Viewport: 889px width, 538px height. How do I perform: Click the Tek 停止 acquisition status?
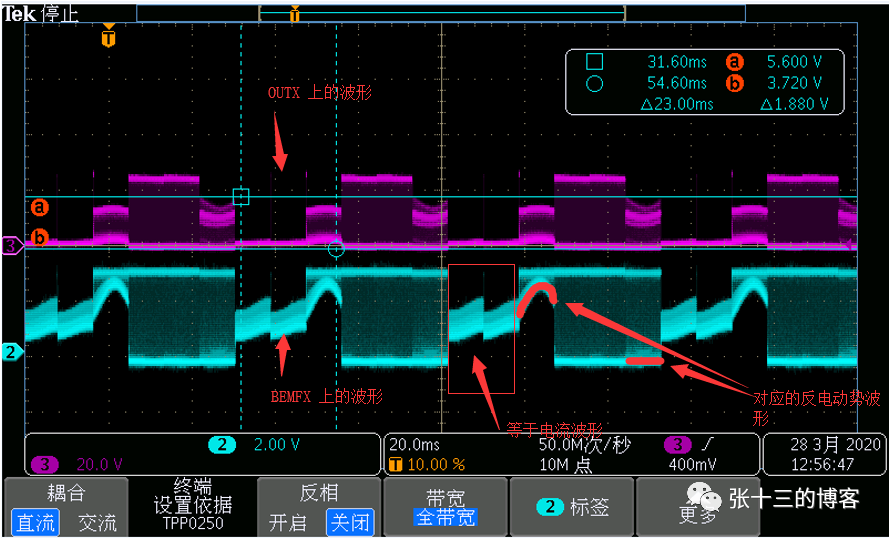pos(41,14)
